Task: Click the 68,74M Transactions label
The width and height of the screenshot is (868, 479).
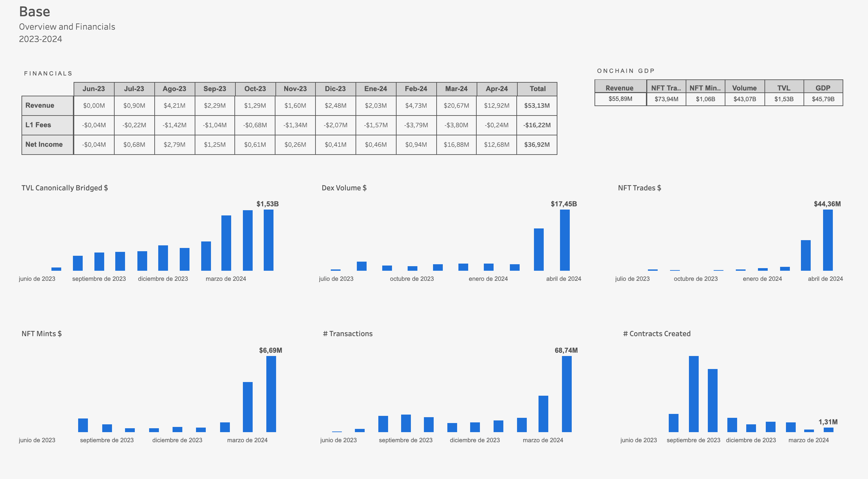Action: tap(566, 350)
